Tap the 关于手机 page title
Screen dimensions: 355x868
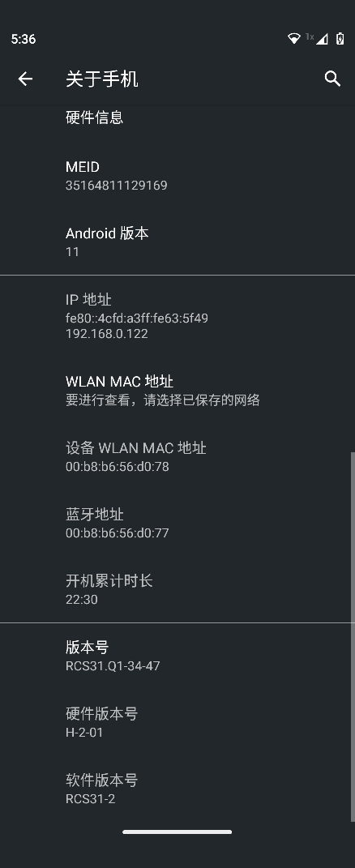[102, 79]
